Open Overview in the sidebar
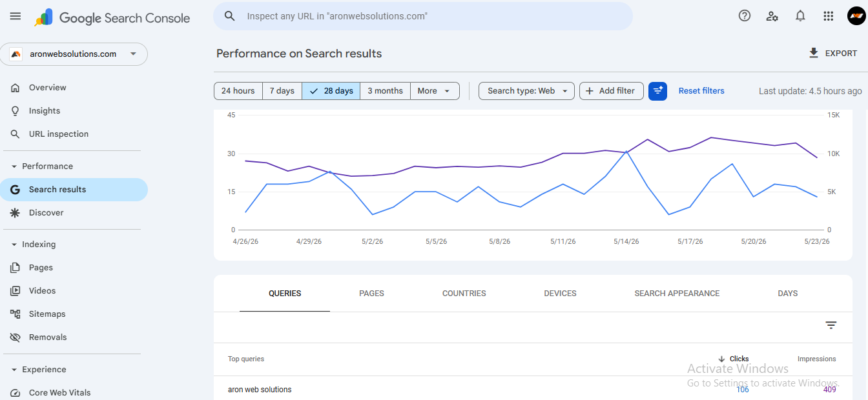Screen dimensions: 868x400 click(x=74, y=88)
